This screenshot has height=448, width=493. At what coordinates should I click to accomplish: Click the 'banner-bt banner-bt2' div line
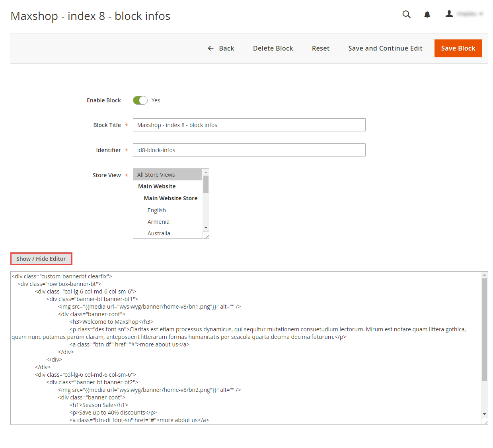point(92,382)
